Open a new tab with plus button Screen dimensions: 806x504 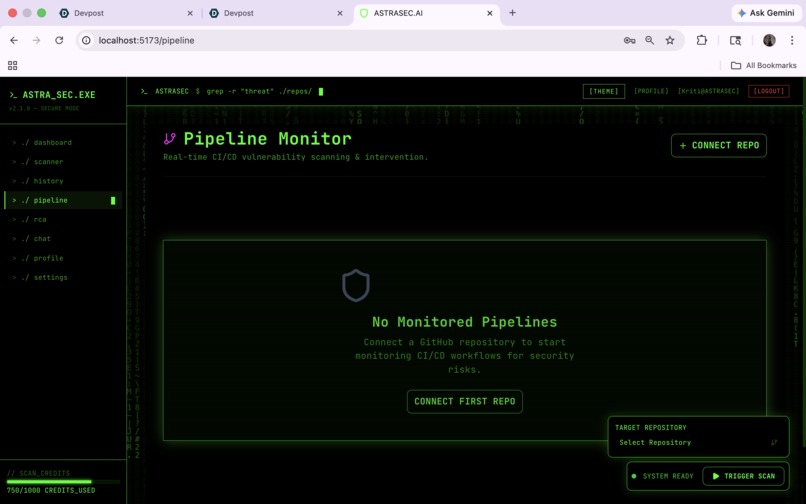[512, 13]
